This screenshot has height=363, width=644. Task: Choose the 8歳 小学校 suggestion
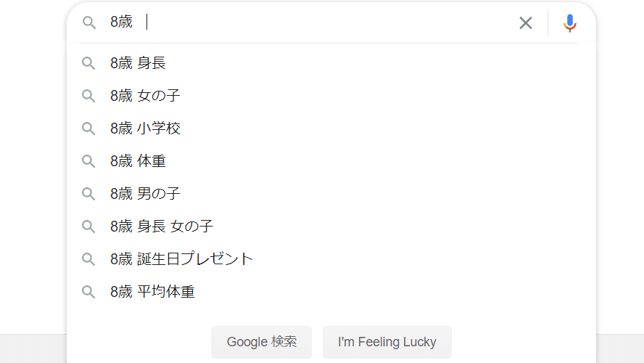pyautogui.click(x=331, y=129)
